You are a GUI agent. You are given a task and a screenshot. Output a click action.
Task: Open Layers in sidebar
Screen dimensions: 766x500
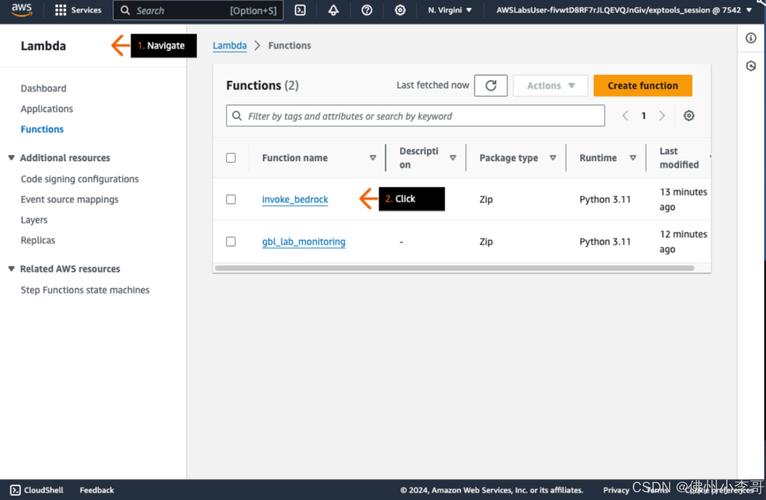pyautogui.click(x=34, y=220)
